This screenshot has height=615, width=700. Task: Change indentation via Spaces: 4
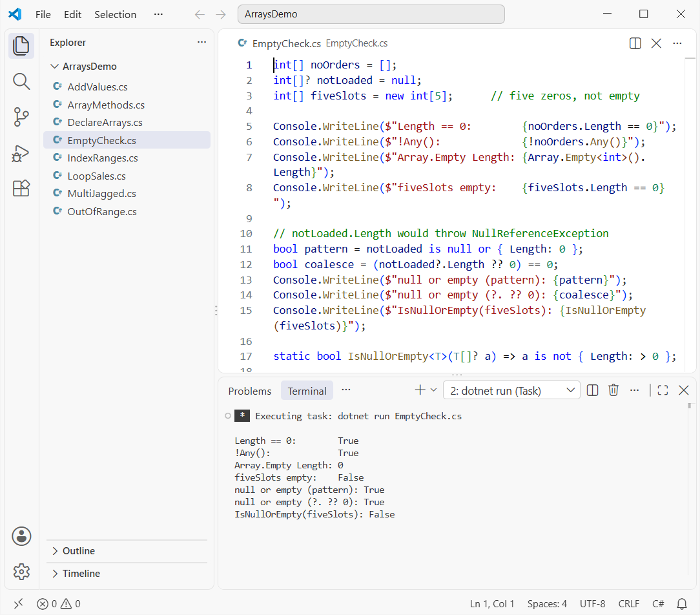pyautogui.click(x=547, y=604)
